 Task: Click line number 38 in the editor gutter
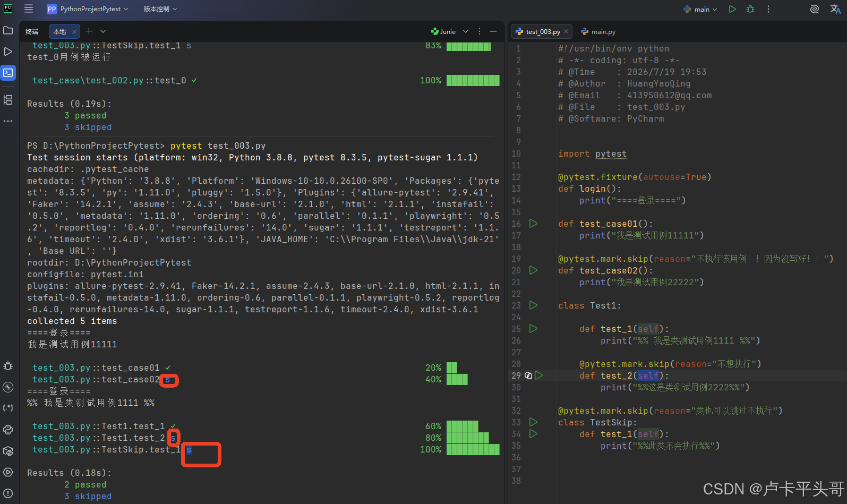click(516, 481)
